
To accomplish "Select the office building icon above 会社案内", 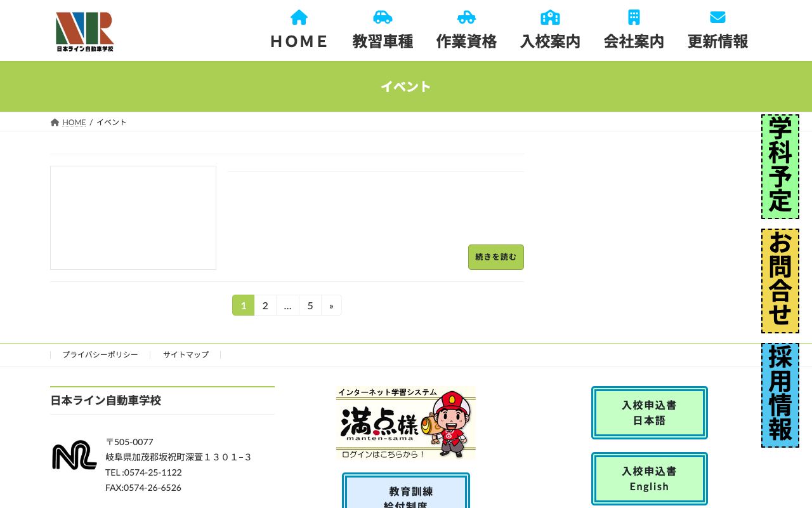I will pyautogui.click(x=634, y=17).
